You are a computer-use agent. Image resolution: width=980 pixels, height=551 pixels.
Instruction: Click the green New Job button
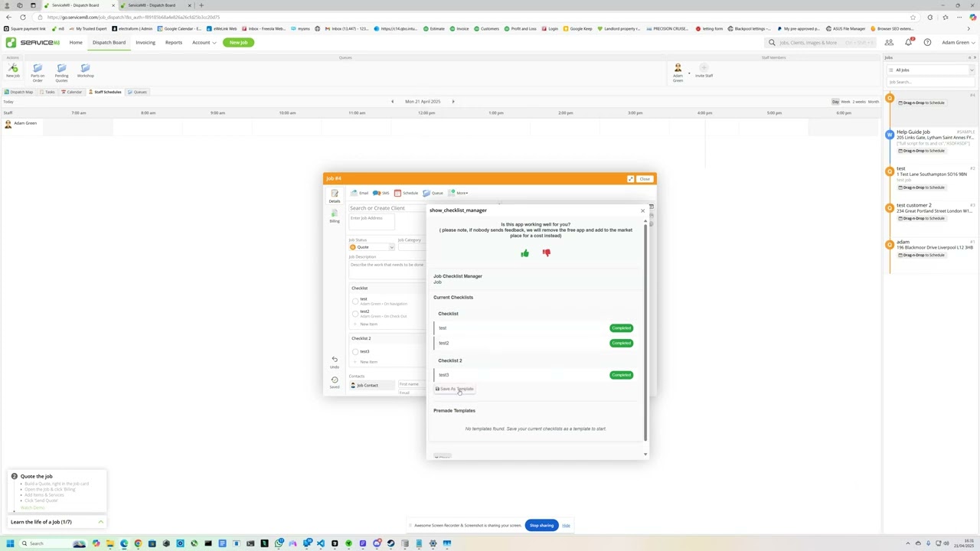click(x=238, y=43)
